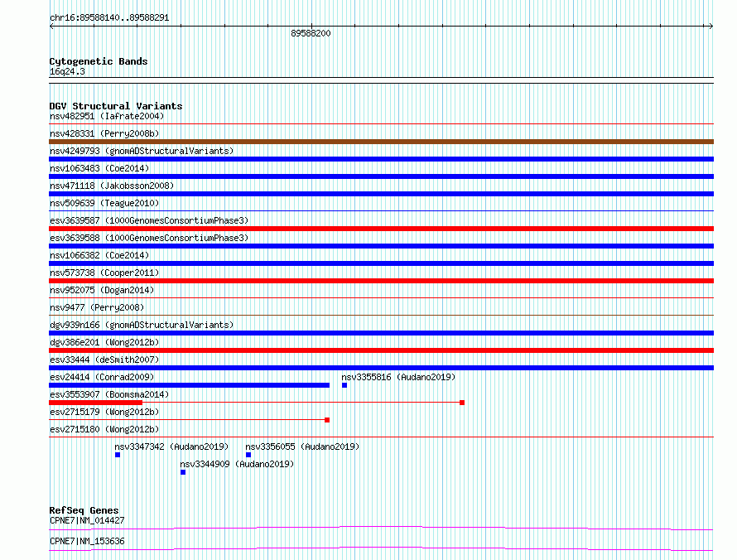The width and height of the screenshot is (737, 560).
Task: Click the chr16:89588140..89588291 coordinate label
Action: tap(109, 18)
